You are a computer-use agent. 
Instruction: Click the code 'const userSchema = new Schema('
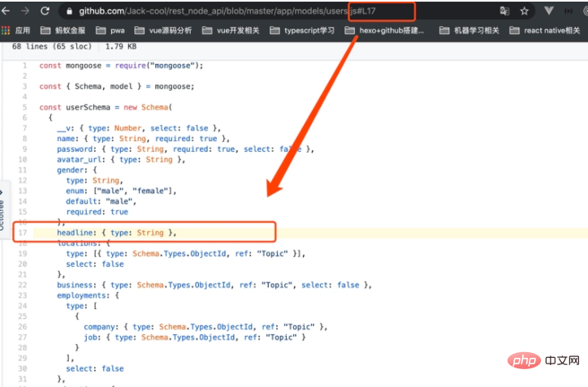coord(106,108)
